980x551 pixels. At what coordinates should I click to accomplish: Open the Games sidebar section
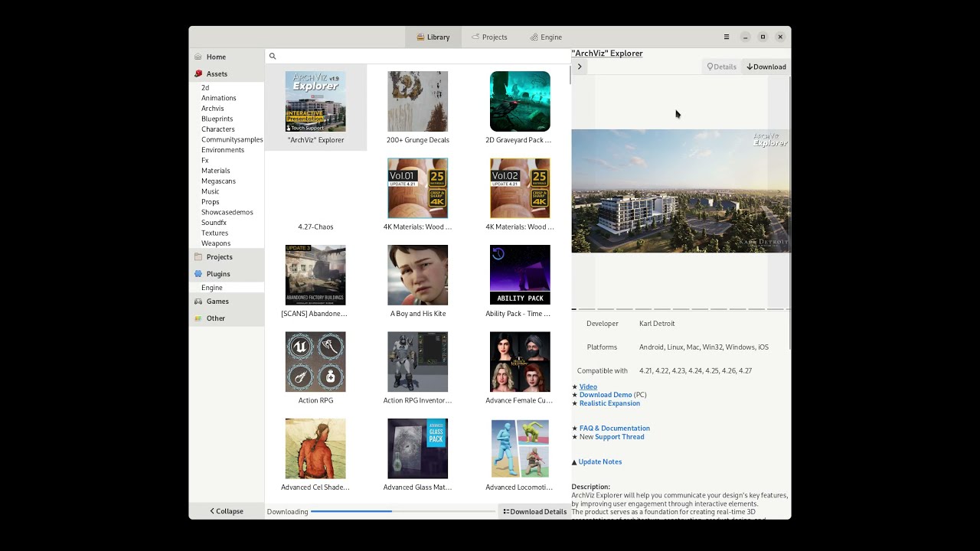point(226,302)
